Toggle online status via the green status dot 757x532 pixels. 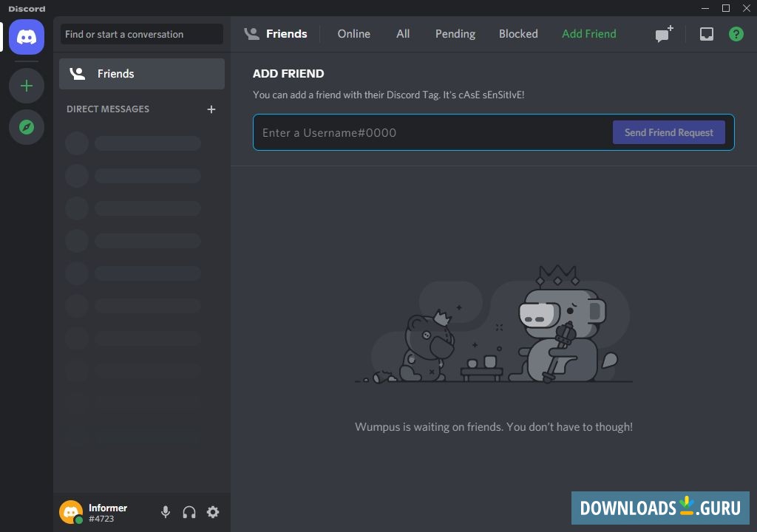coord(79,519)
